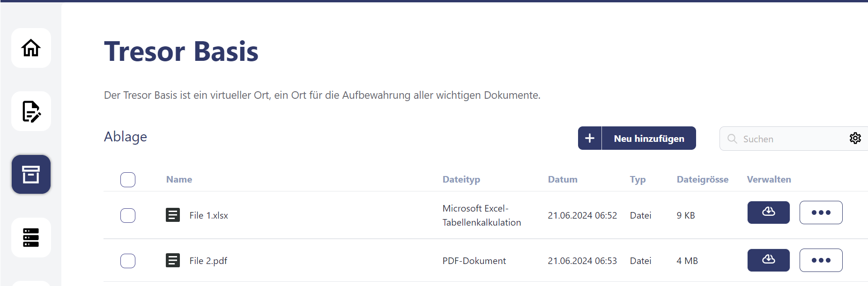Viewport: 868px width, 286px height.
Task: Open more options menu for File 2.pdf
Action: tap(821, 260)
